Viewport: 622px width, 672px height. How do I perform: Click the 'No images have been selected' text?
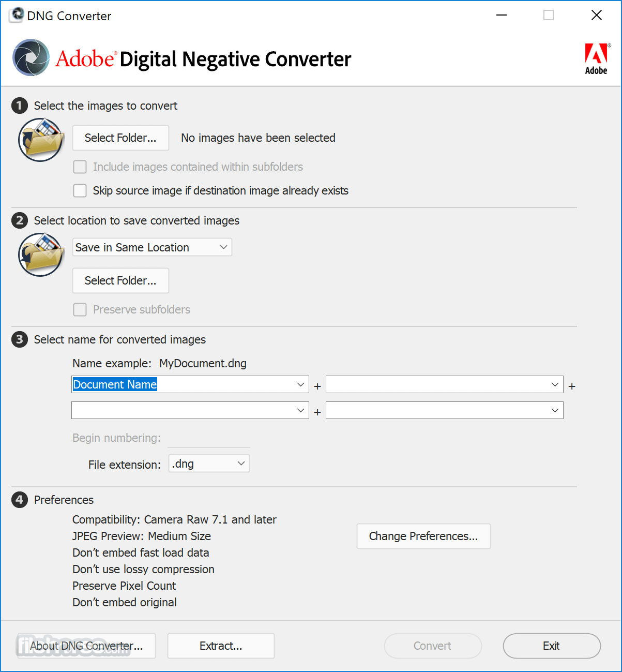click(x=258, y=138)
